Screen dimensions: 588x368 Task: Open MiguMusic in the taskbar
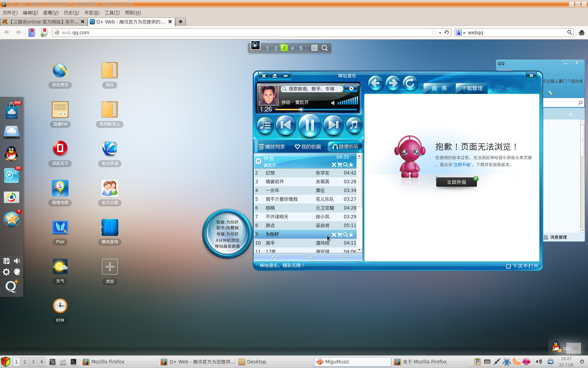353,362
